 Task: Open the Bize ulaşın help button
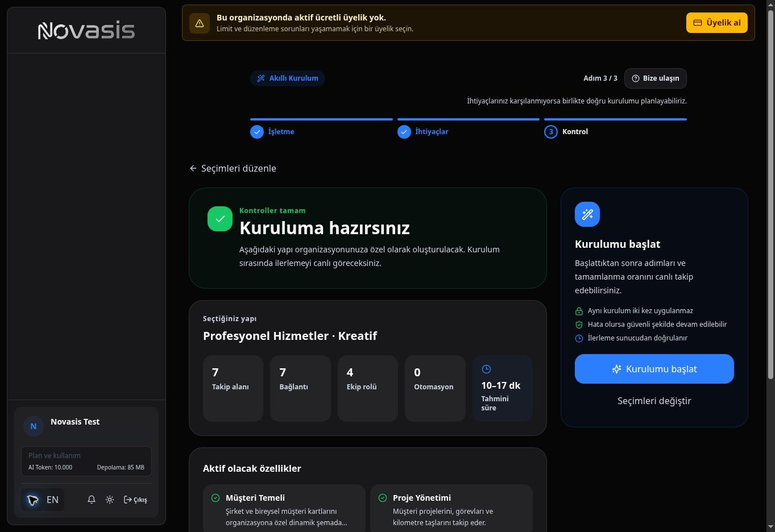[x=656, y=78]
